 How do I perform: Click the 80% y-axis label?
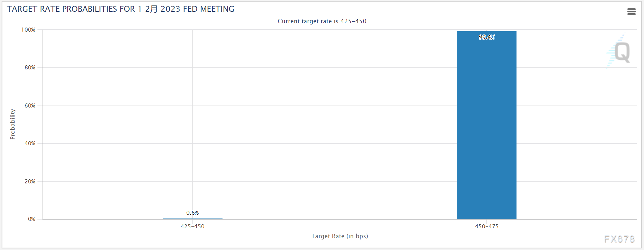coord(30,68)
